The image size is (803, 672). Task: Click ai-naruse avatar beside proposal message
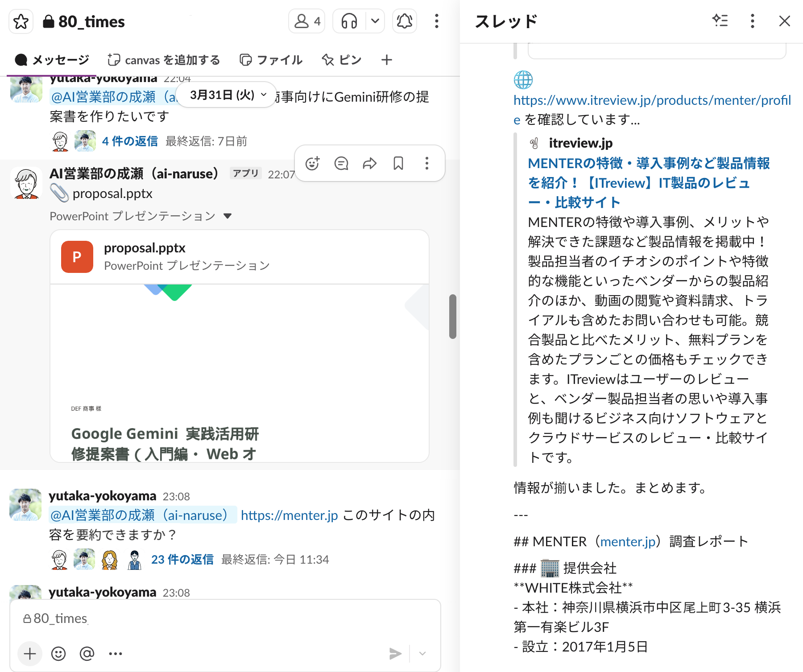point(26,183)
